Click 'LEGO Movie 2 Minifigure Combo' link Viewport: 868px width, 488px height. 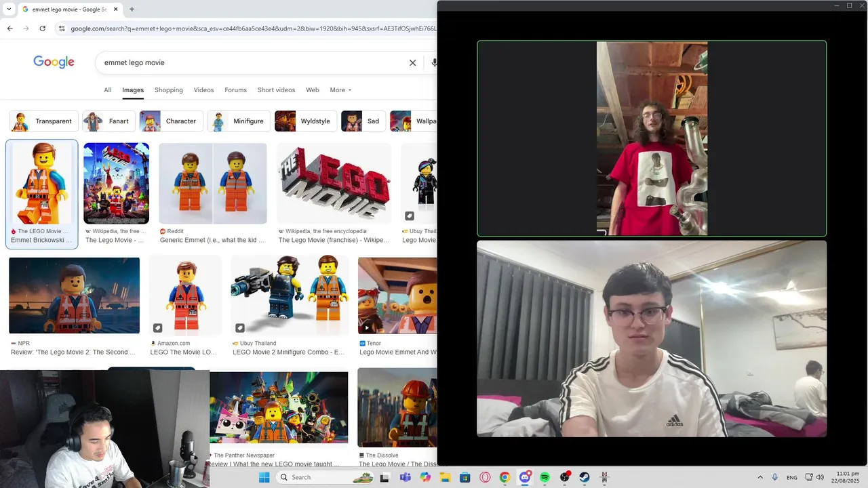288,352
